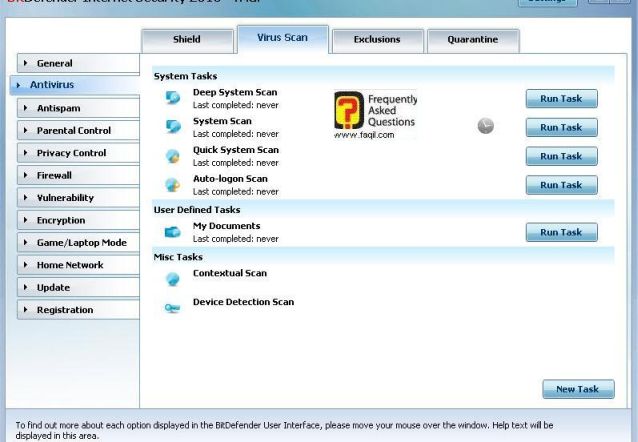
Task: Create a New Task
Action: 578,389
